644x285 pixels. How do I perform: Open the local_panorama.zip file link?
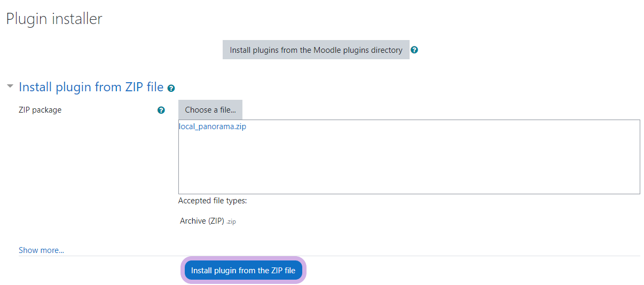[213, 127]
